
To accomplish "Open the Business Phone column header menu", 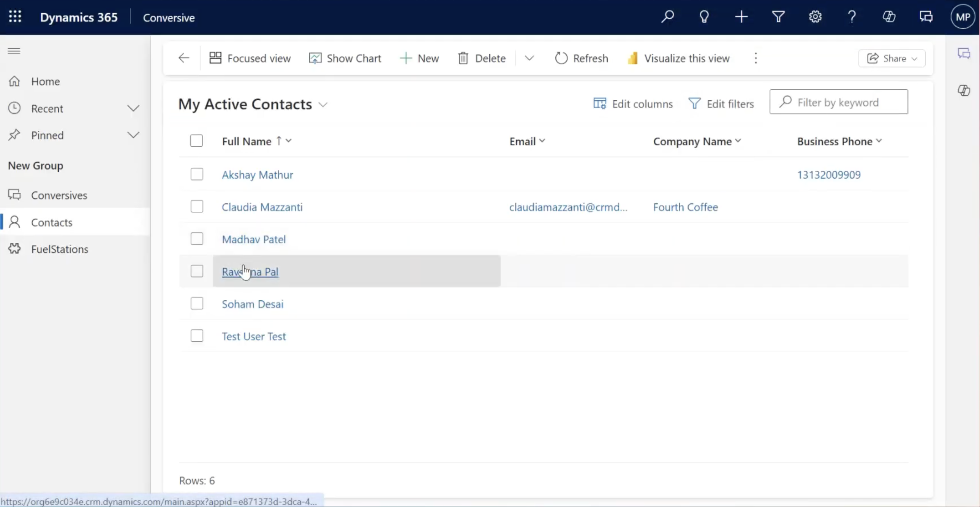I will 839,141.
